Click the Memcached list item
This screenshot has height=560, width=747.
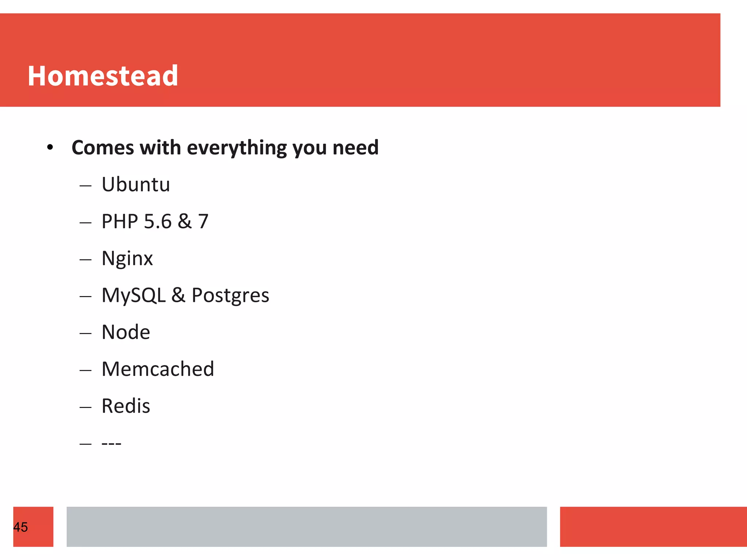158,369
